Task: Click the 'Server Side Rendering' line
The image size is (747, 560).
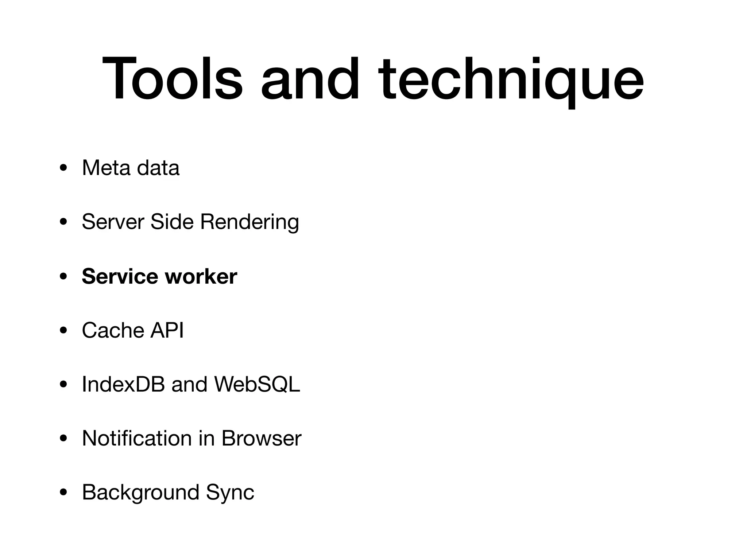Action: pyautogui.click(x=190, y=222)
